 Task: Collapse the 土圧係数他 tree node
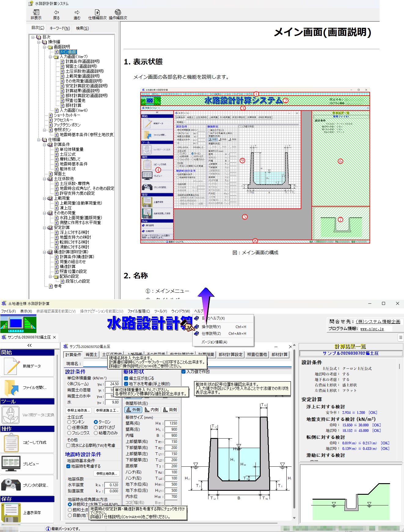(45, 179)
